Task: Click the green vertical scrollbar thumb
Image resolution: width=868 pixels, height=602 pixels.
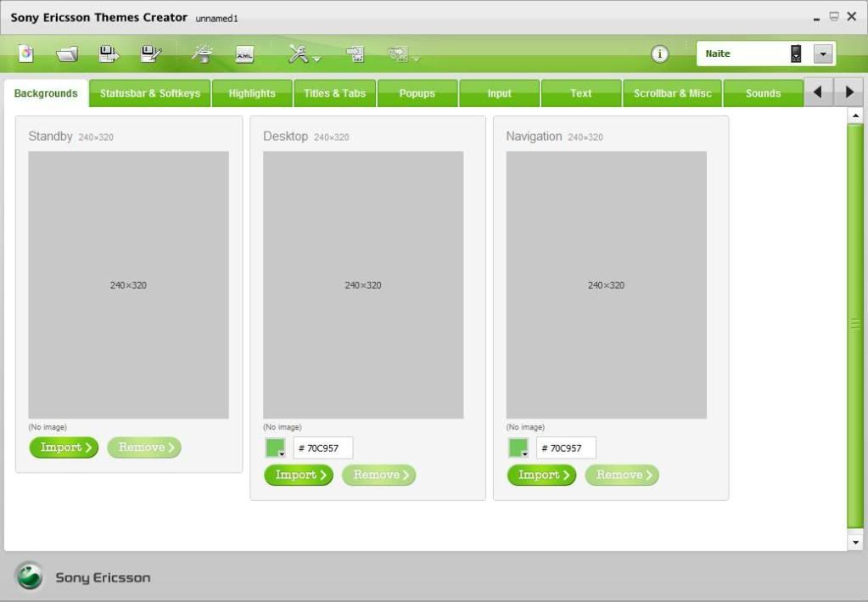Action: pyautogui.click(x=855, y=327)
